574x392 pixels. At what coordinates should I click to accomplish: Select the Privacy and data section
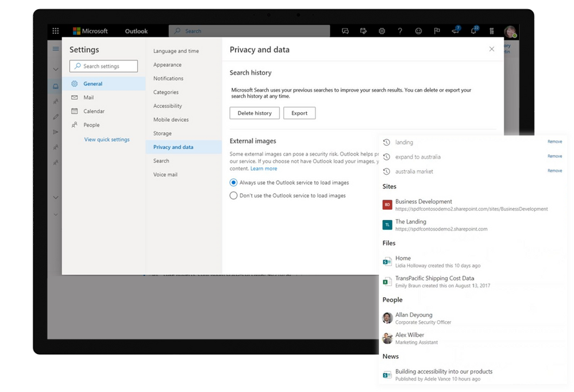click(184, 147)
